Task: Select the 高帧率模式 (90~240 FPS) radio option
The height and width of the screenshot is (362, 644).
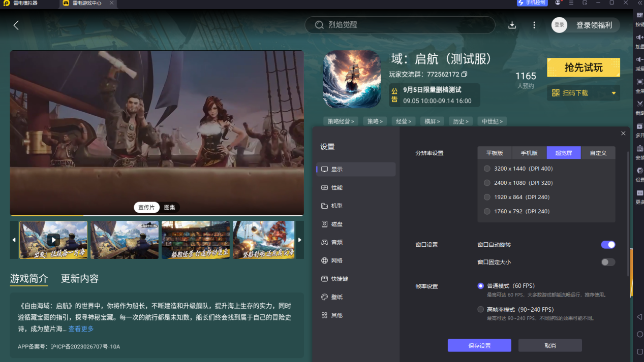Action: [x=481, y=310]
